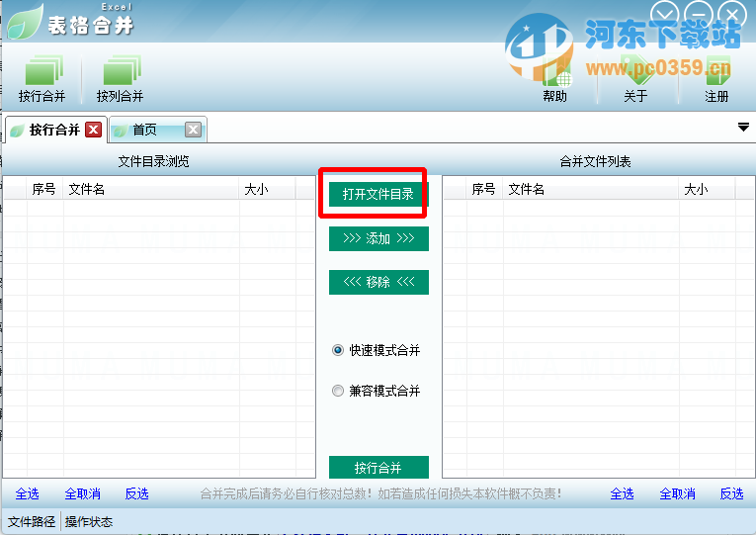
Task: Sort by 大小 in file directory list
Action: pos(267,189)
